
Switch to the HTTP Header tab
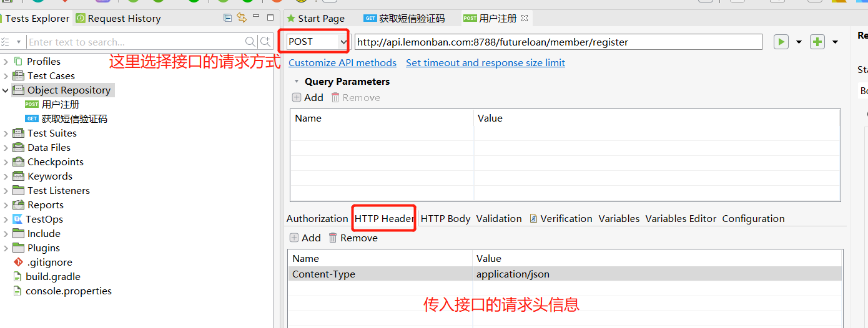tap(384, 218)
